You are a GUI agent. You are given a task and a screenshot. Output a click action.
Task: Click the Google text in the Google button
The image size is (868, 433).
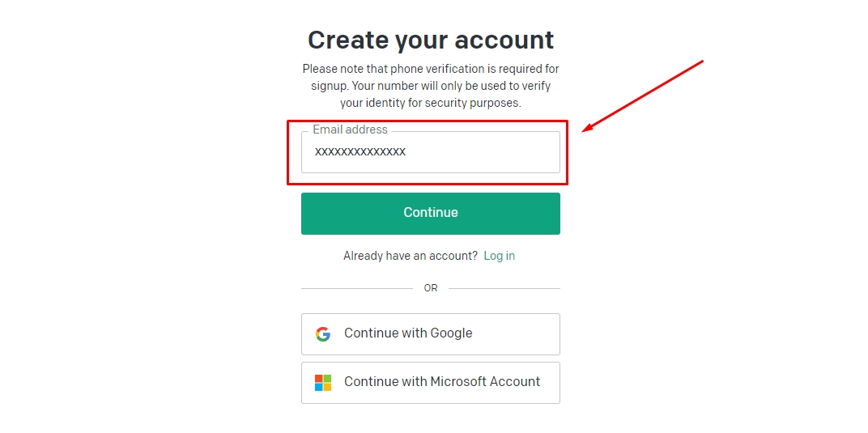pyautogui.click(x=451, y=333)
